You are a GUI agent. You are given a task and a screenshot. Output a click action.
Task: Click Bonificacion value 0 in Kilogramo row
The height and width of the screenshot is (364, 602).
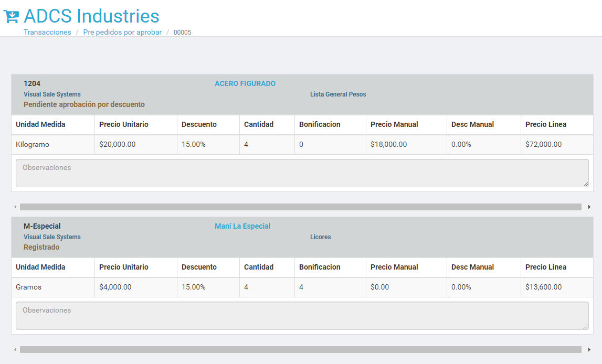click(301, 145)
